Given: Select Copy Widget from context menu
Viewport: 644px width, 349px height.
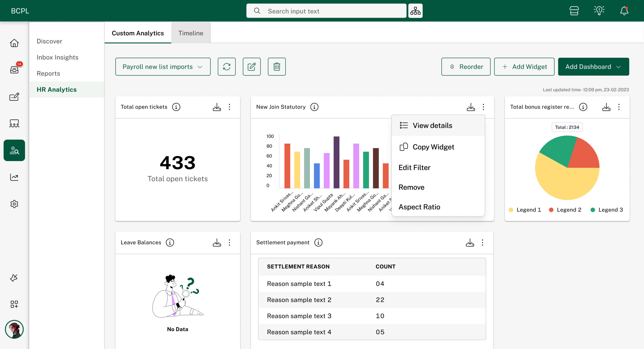Looking at the screenshot, I should pyautogui.click(x=433, y=146).
